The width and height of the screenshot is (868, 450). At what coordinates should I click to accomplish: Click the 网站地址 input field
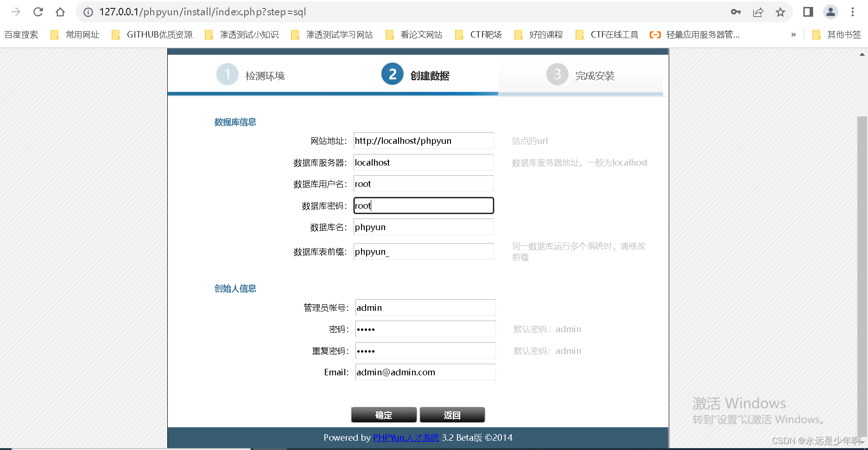tap(424, 141)
